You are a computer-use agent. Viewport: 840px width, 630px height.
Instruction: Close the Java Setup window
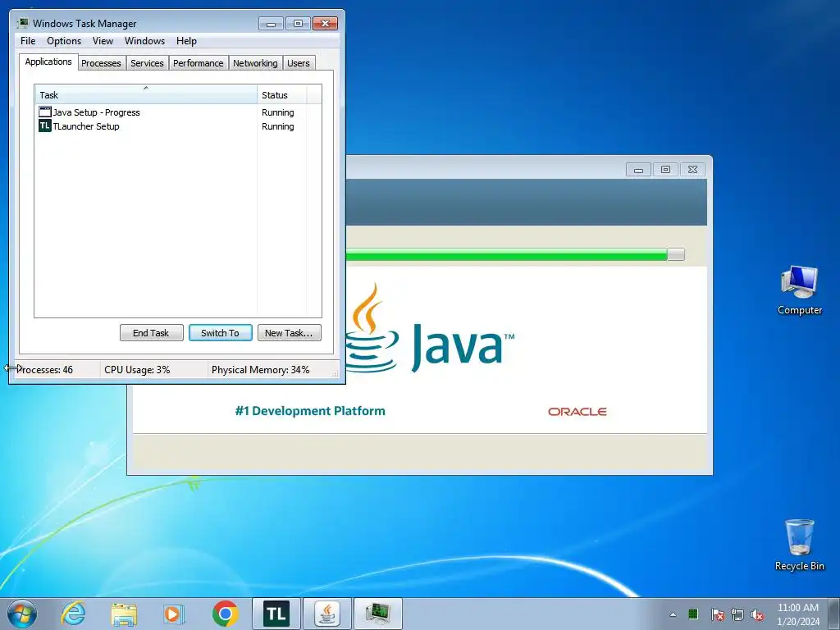tap(692, 169)
